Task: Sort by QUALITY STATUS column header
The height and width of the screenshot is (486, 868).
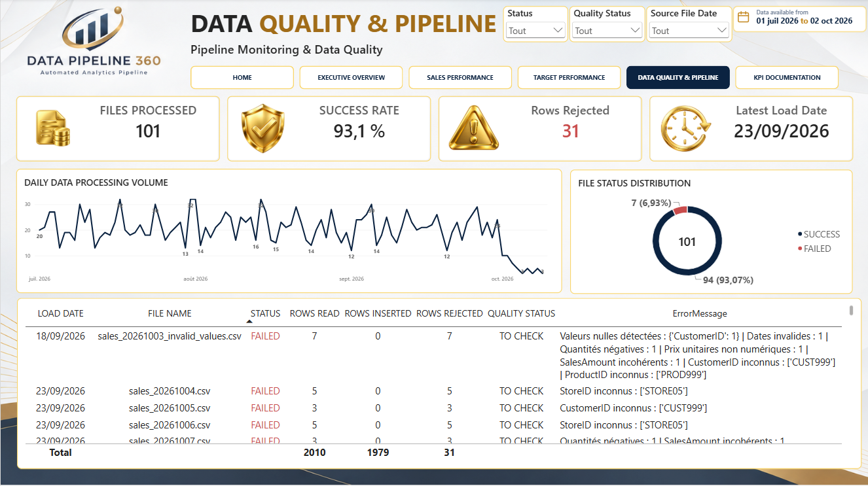Action: (x=522, y=313)
